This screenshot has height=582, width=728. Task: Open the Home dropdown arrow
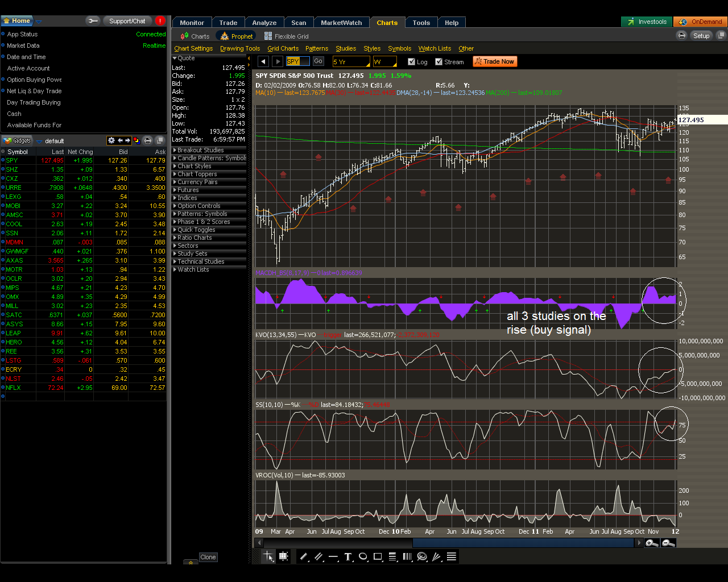point(39,22)
